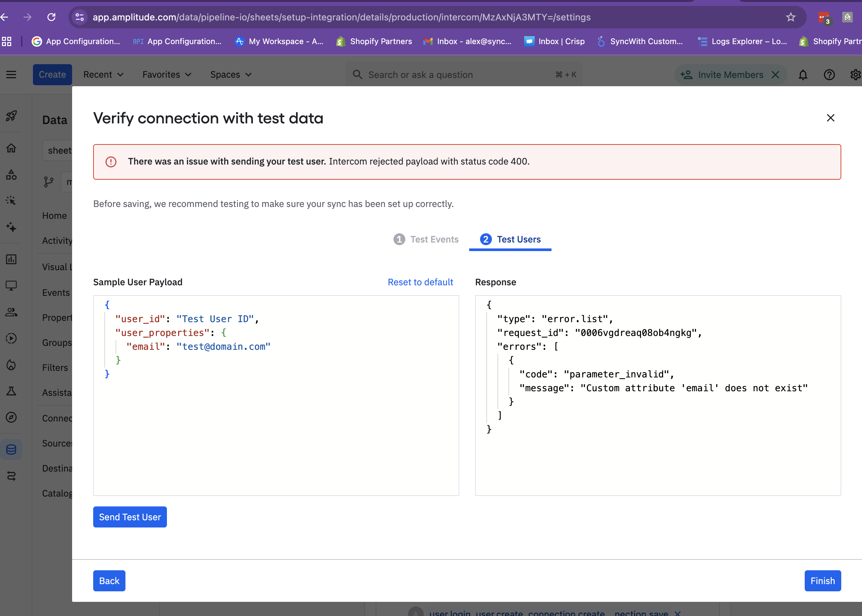Open the hamburger menu icon
This screenshot has width=862, height=616.
(12, 75)
